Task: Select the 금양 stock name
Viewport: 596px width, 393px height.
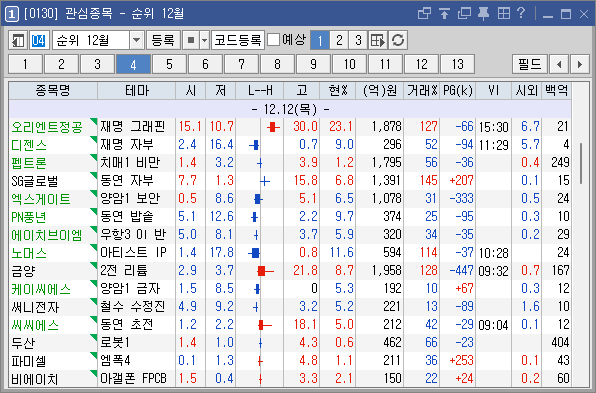Action: [23, 271]
